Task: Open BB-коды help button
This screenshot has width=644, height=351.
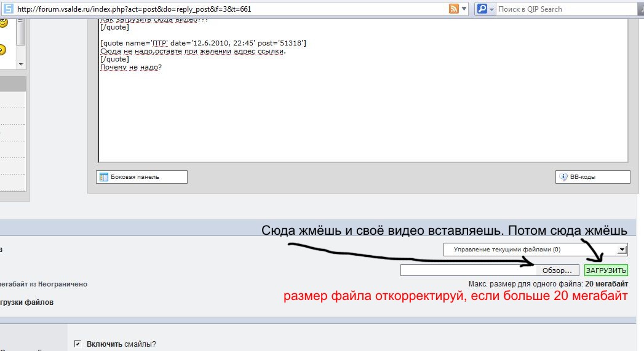Action: coord(592,177)
